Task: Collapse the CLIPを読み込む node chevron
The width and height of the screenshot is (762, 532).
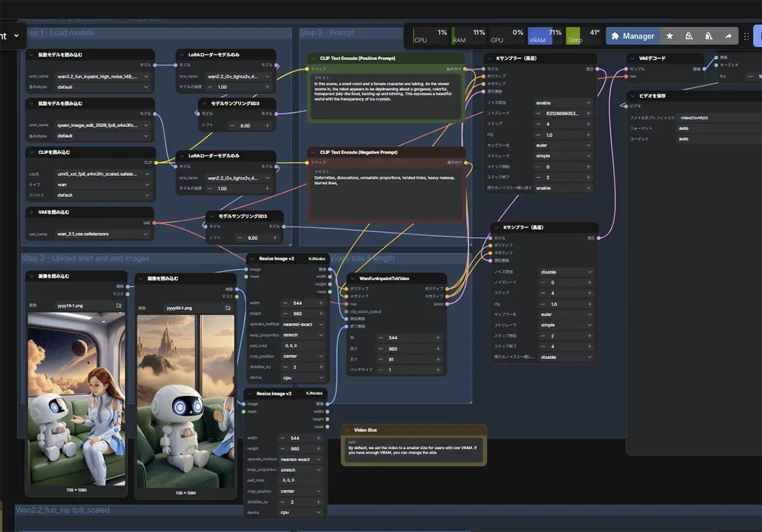Action: click(x=32, y=152)
